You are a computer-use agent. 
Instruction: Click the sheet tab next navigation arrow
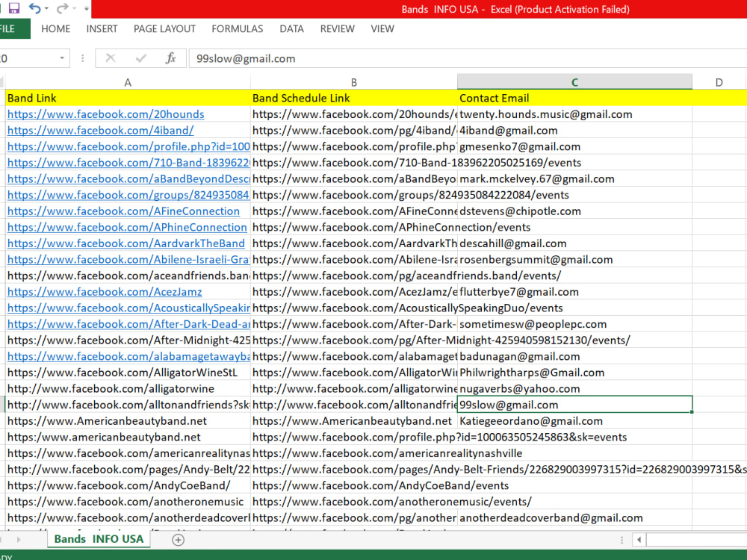(19, 540)
